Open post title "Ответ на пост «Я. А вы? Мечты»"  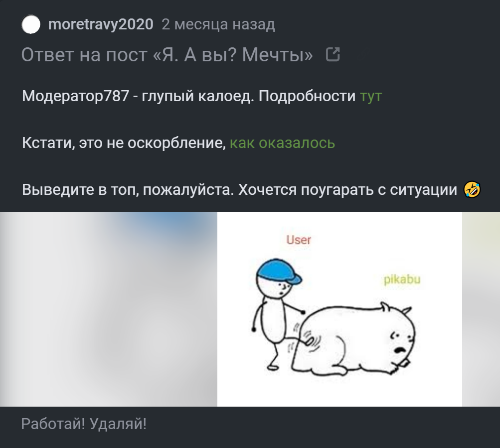(x=167, y=54)
